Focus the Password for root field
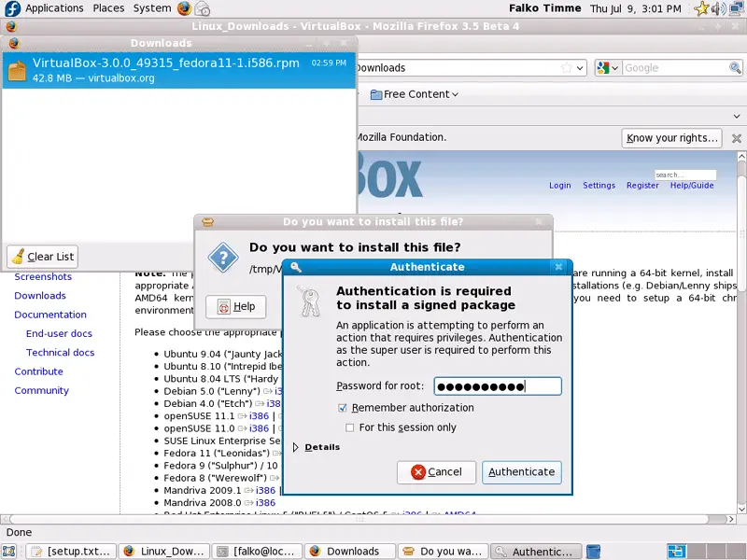The height and width of the screenshot is (560, 747). click(498, 386)
